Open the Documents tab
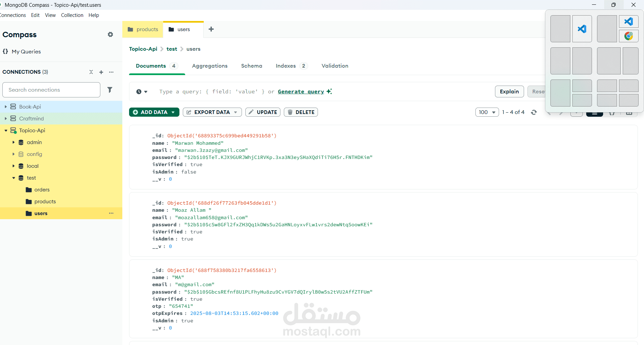Screen dimensions: 644x345 pos(157,66)
